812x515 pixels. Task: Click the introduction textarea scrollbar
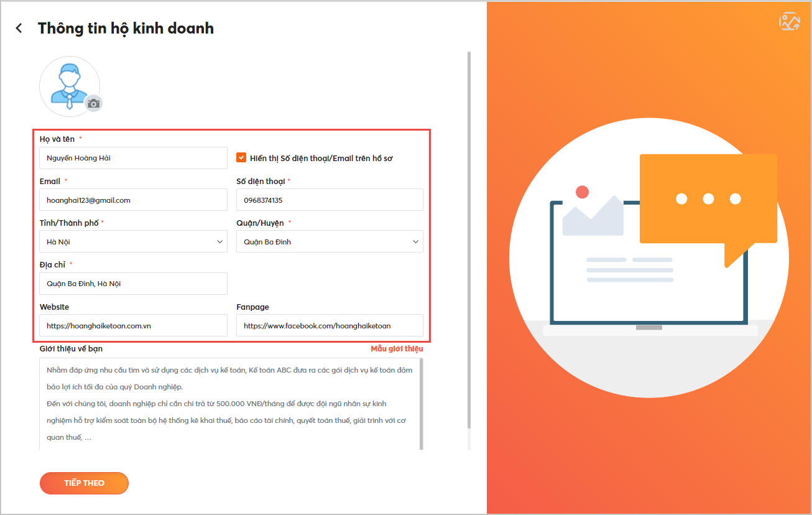click(x=422, y=403)
